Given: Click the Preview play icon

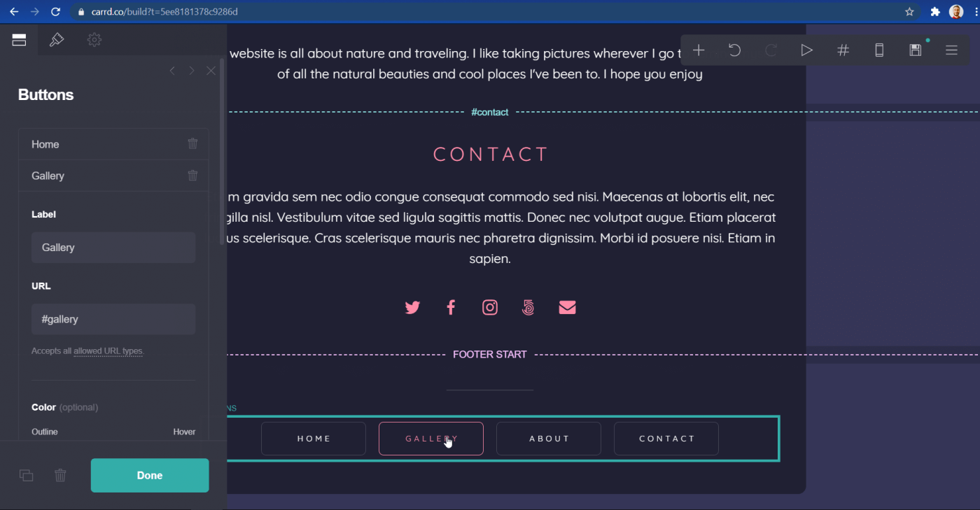Looking at the screenshot, I should coord(806,50).
